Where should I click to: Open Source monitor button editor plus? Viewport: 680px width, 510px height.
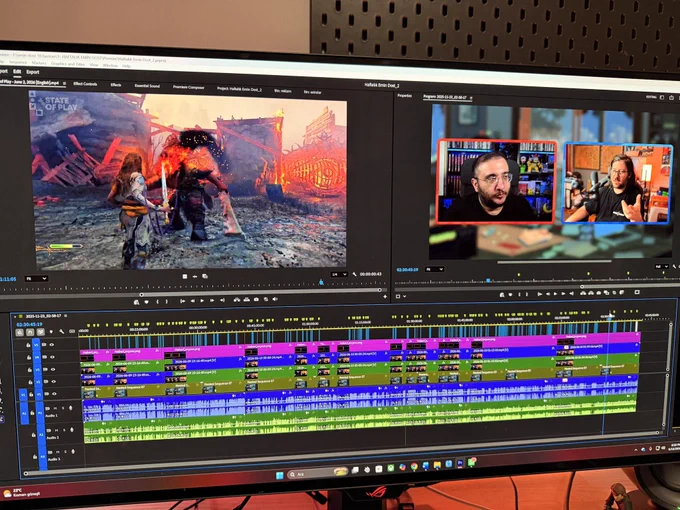pos(385,296)
